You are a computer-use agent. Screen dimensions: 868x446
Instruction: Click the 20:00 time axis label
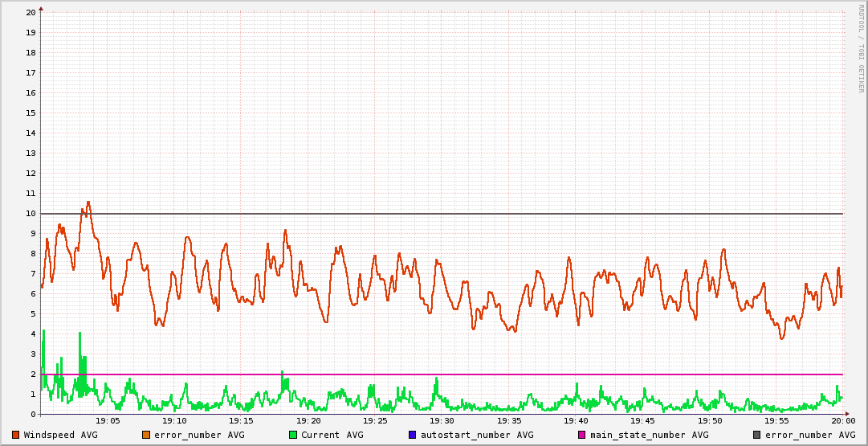pyautogui.click(x=842, y=420)
